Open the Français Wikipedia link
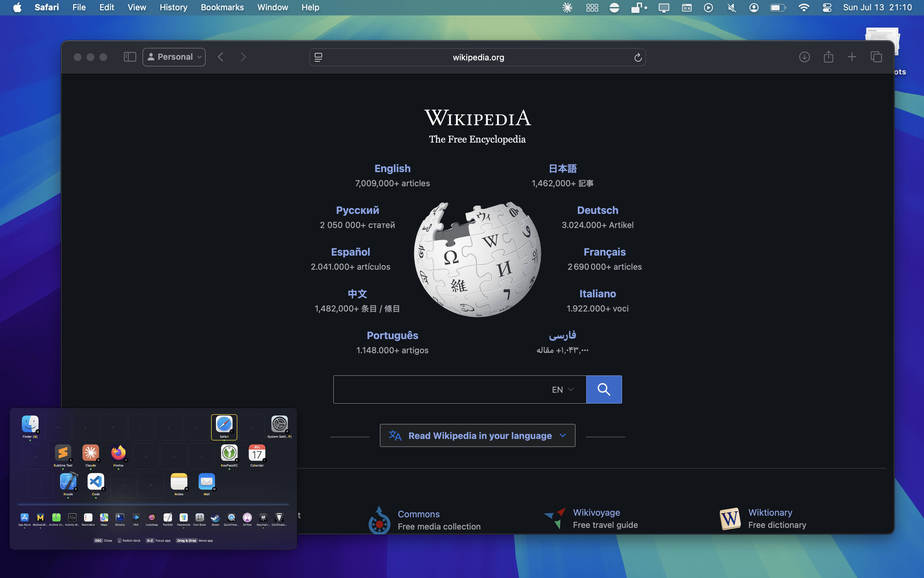This screenshot has height=578, width=924. [604, 252]
